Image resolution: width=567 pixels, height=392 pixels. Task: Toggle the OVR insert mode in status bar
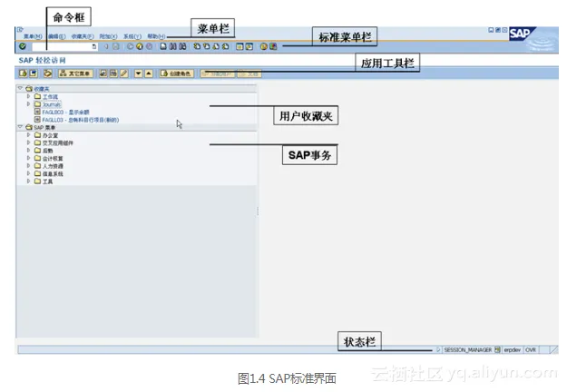point(531,349)
